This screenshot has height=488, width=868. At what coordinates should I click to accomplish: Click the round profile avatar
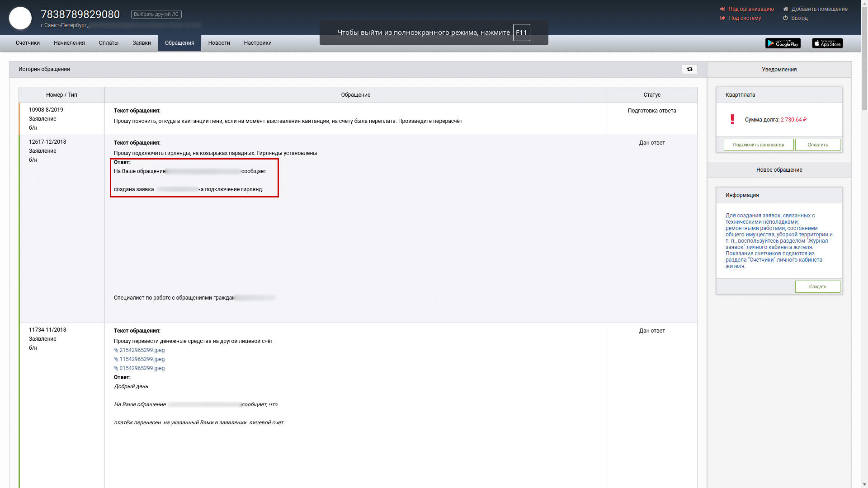click(20, 18)
